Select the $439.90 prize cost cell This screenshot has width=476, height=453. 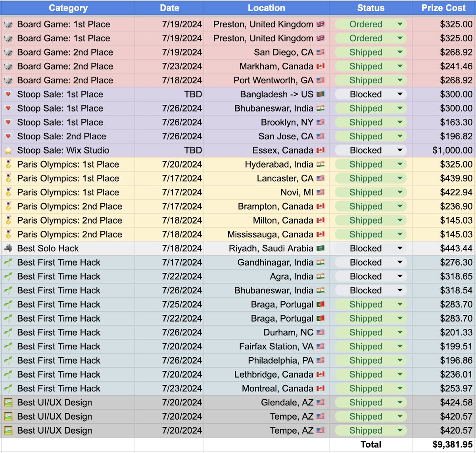click(443, 178)
